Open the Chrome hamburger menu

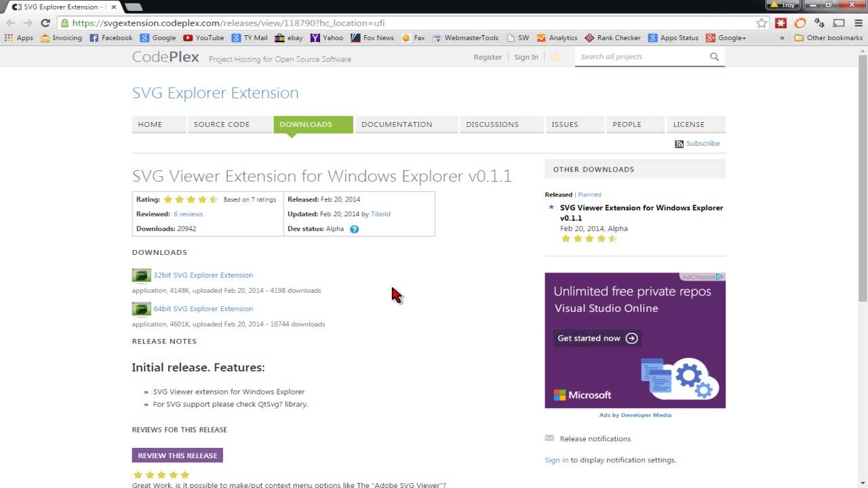(x=857, y=22)
